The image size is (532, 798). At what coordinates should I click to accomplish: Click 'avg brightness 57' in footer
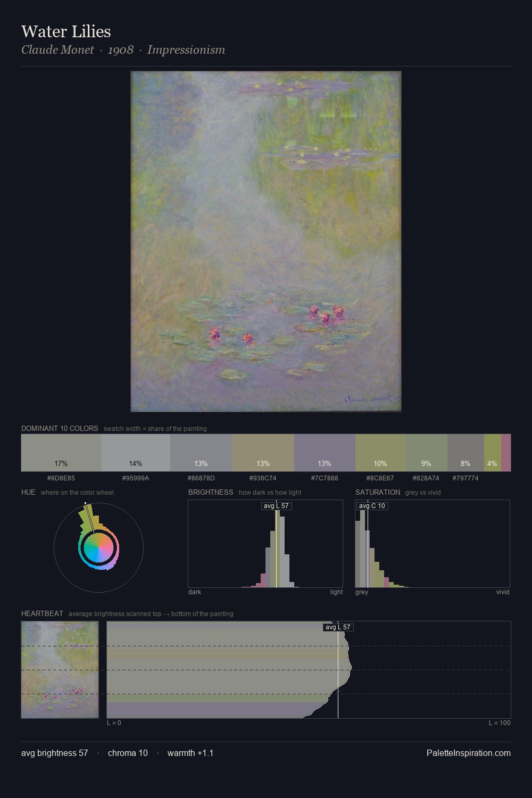(55, 753)
